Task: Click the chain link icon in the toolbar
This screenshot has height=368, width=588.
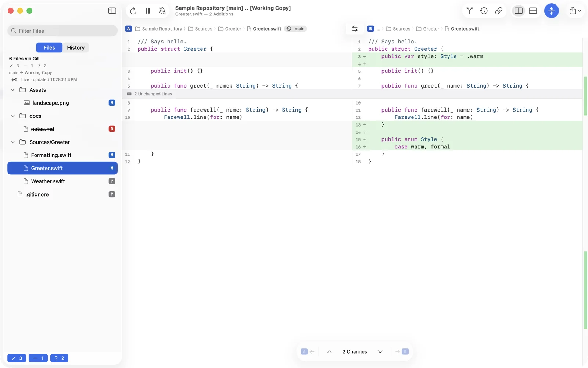Action: coord(499,11)
